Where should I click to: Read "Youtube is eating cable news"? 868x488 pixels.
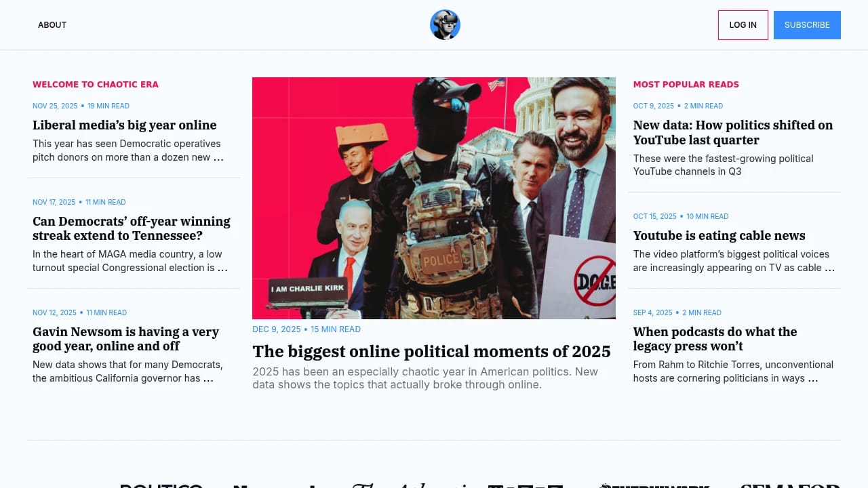719,235
